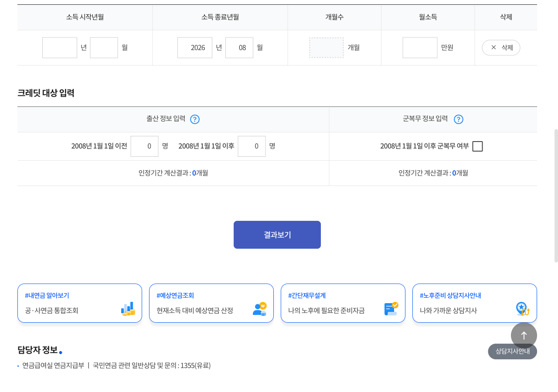Click the 결과보기 button
The height and width of the screenshot is (392, 558).
pos(277,235)
